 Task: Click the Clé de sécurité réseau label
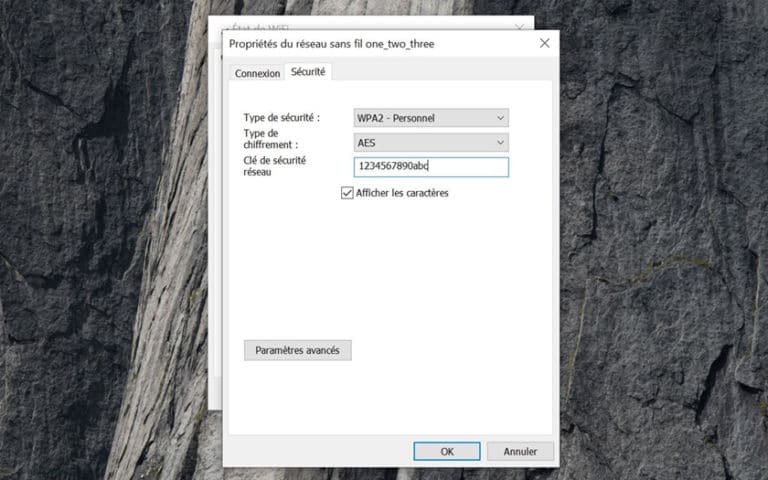point(275,165)
